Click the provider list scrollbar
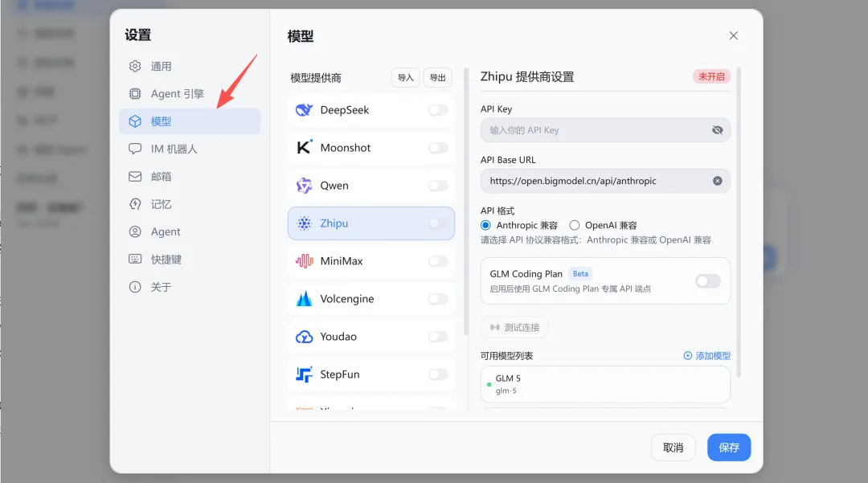This screenshot has width=868, height=483. (466, 202)
